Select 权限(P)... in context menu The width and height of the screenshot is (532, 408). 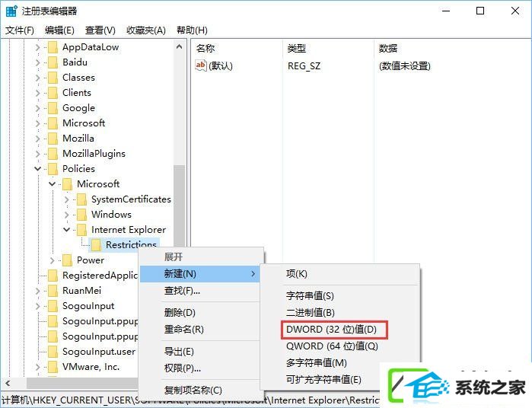[182, 368]
